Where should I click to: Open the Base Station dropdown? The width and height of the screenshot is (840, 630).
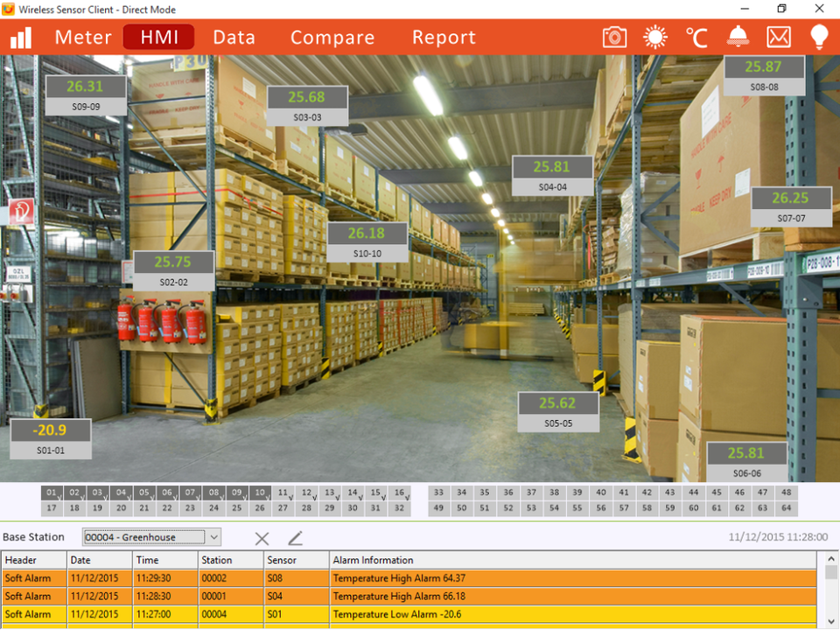151,537
